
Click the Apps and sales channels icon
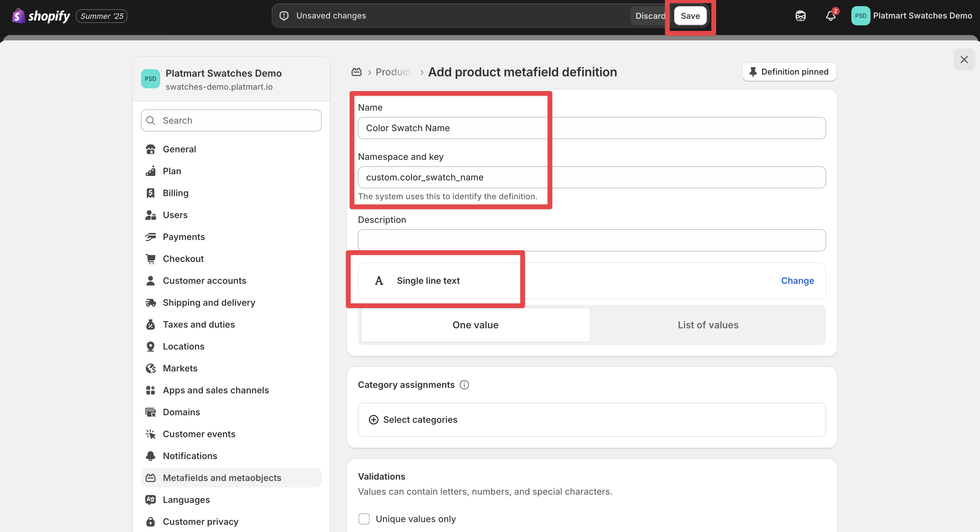pos(151,390)
